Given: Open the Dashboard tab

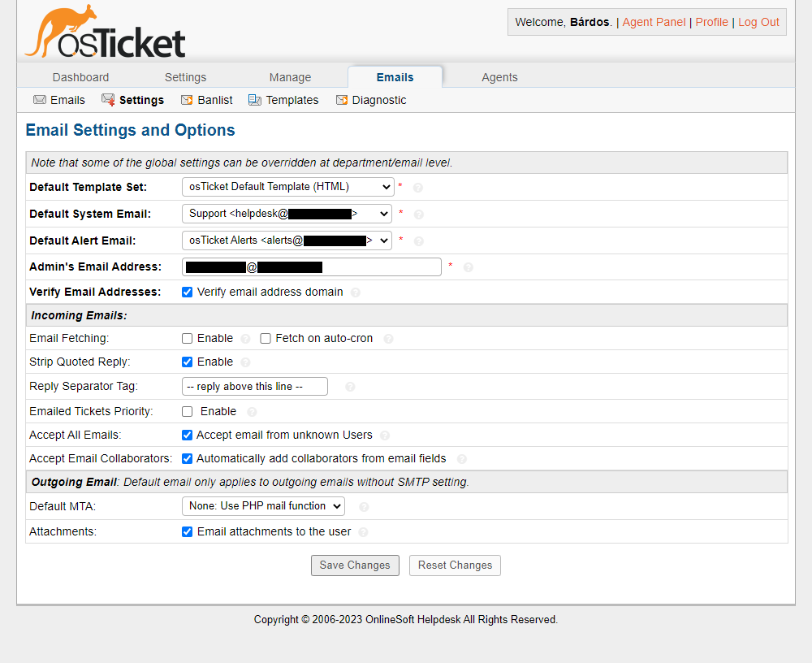Looking at the screenshot, I should coord(80,77).
